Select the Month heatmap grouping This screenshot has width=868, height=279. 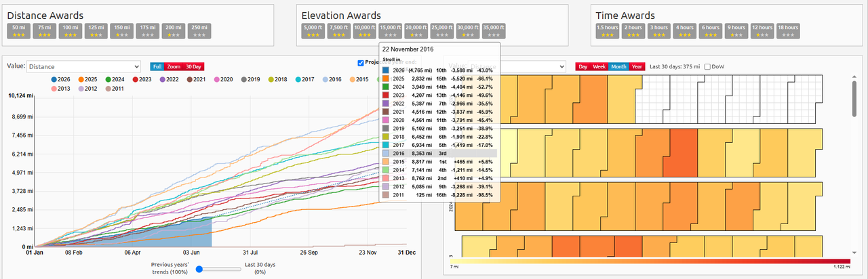(x=618, y=66)
